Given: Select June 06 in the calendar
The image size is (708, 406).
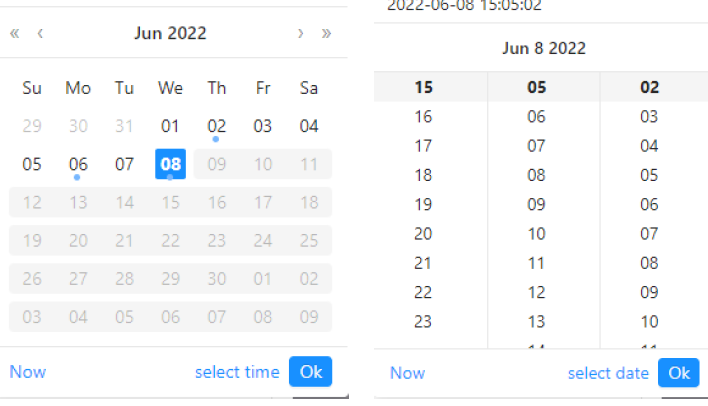Looking at the screenshot, I should 78,164.
